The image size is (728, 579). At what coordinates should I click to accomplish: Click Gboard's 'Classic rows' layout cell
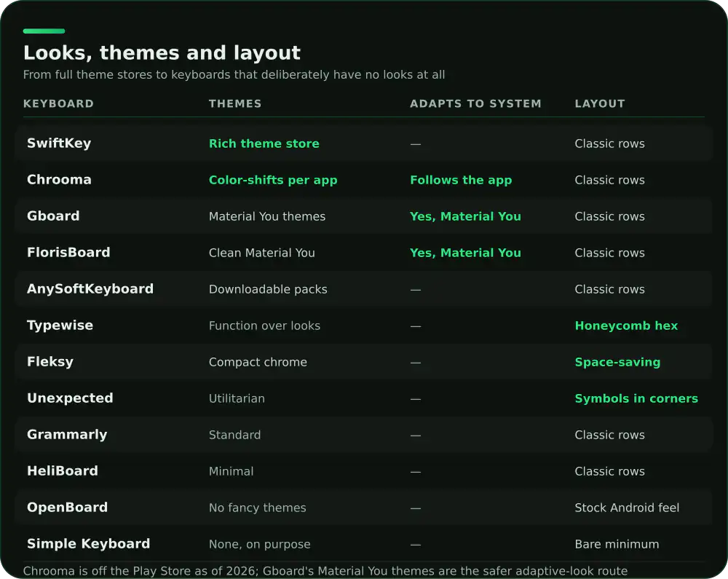click(609, 216)
